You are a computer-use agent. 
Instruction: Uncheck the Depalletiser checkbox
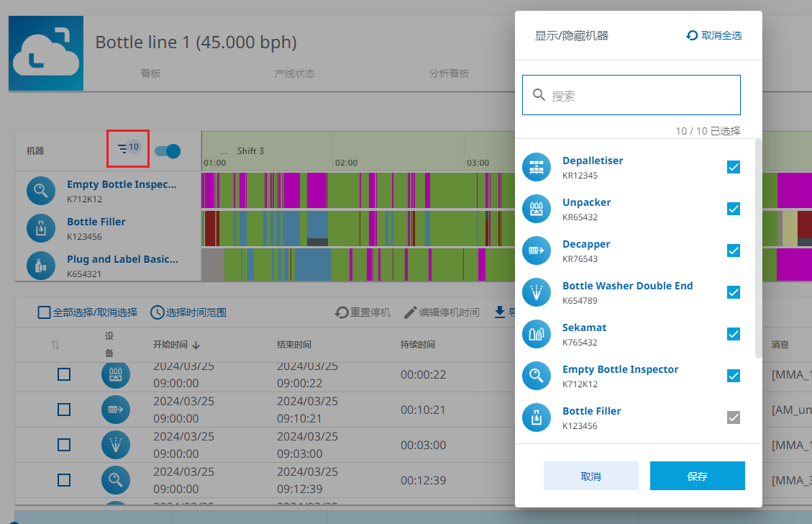point(734,168)
